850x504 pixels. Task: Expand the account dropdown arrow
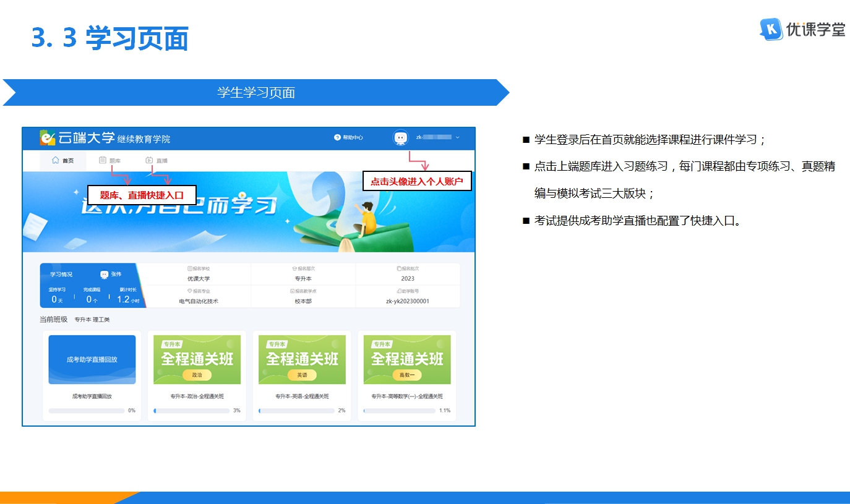[458, 138]
